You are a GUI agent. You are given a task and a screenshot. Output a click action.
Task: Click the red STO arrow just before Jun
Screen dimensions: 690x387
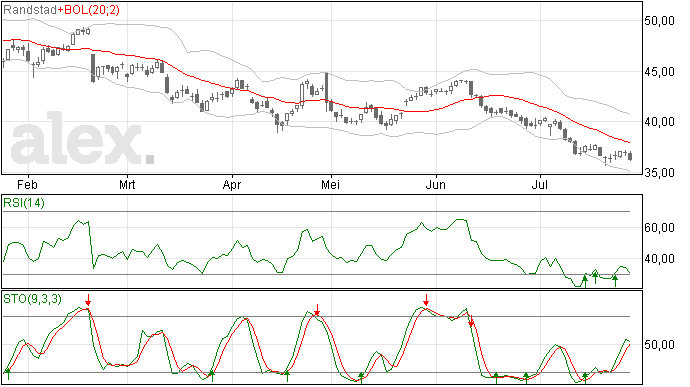[426, 300]
